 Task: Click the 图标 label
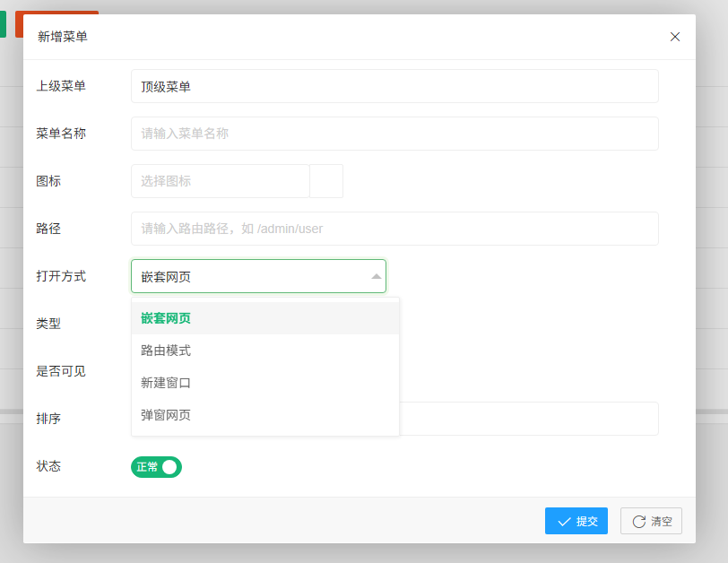point(48,181)
